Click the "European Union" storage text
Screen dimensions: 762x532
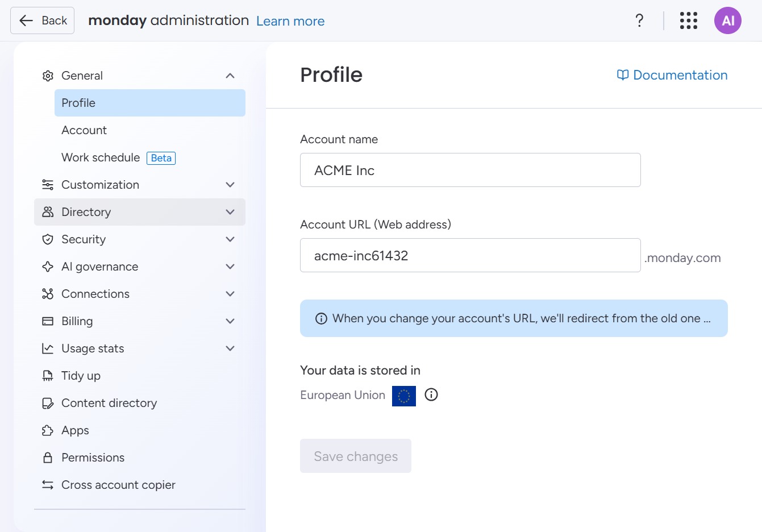point(343,395)
